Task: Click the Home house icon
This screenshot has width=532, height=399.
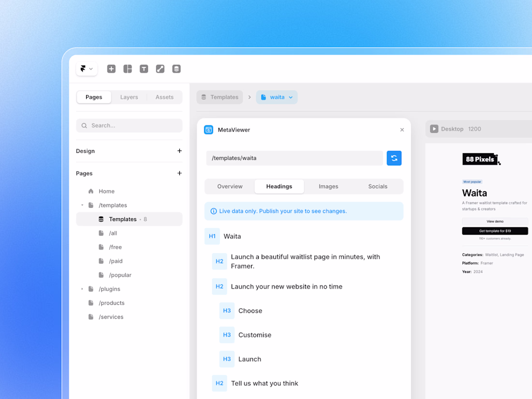Action: click(91, 191)
